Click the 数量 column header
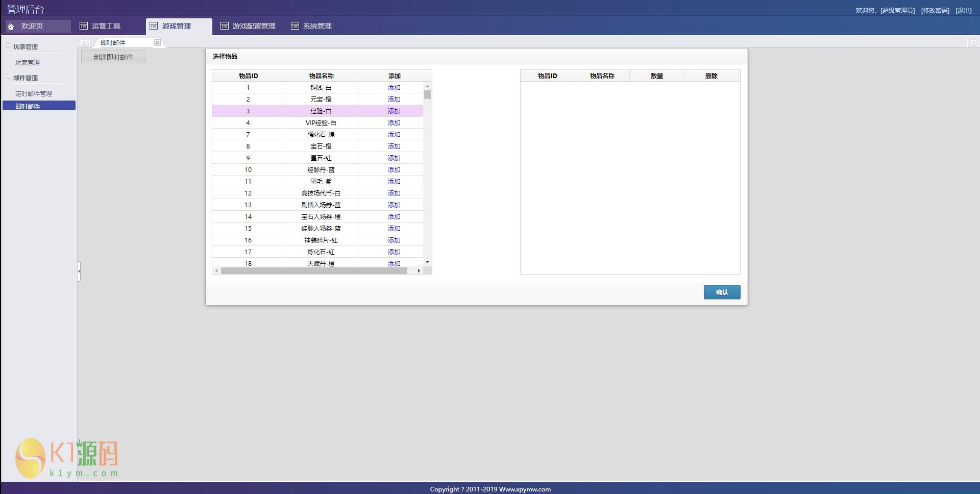Screen dimensions: 980x494 coord(657,76)
